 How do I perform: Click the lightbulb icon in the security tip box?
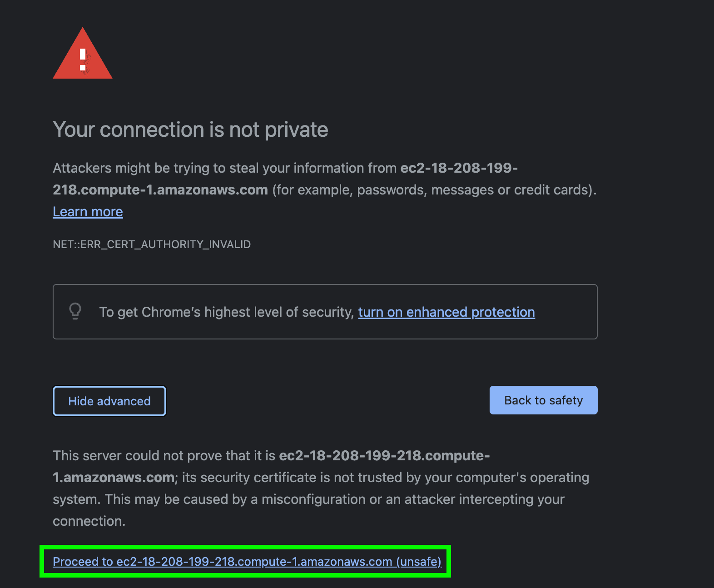click(x=75, y=311)
